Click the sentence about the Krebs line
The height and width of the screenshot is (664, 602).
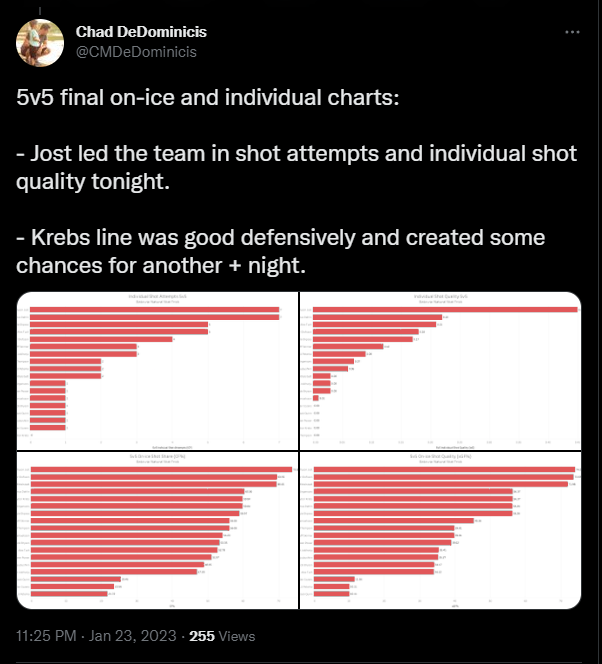tap(280, 251)
